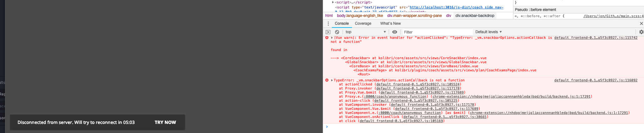
Task: Select the html breadcrumb
Action: [329, 16]
